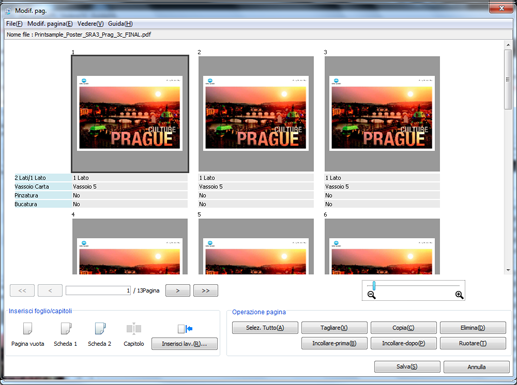The width and height of the screenshot is (517, 385).
Task: Click page 1 'Vassoio 5' value
Action: click(x=85, y=186)
